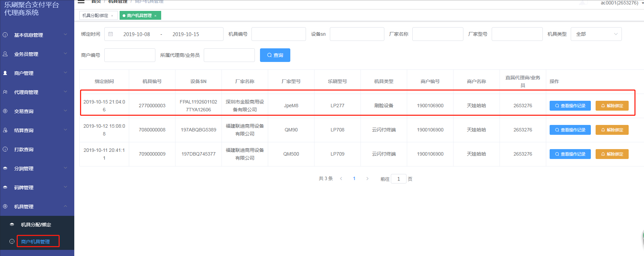Click the 查询 search button
644x256 pixels.
tap(275, 55)
